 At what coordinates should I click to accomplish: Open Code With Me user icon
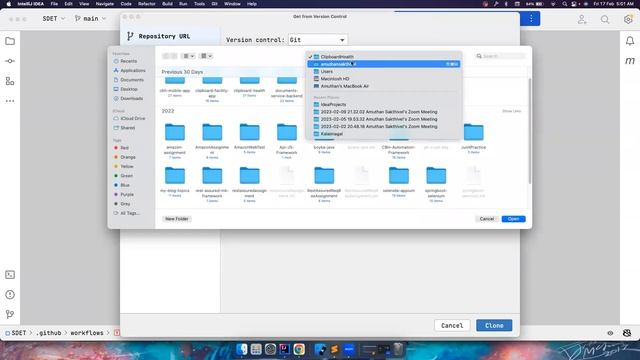(582, 19)
